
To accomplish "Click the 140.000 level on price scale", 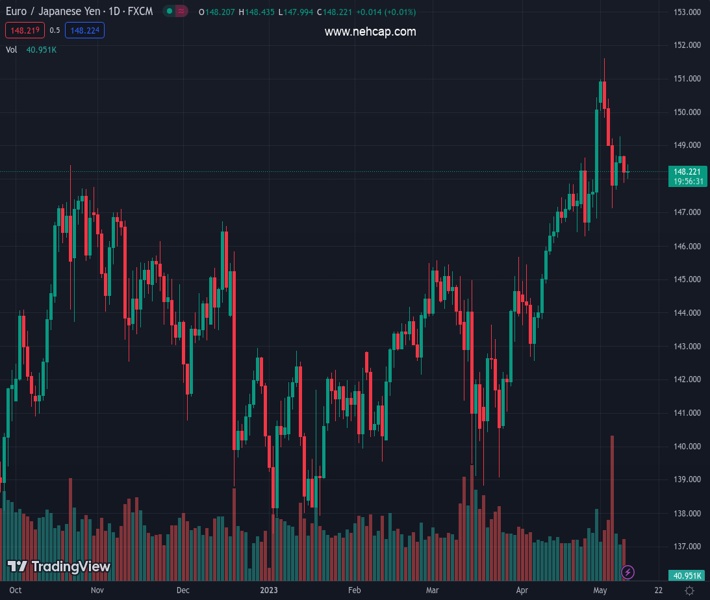I will point(686,446).
